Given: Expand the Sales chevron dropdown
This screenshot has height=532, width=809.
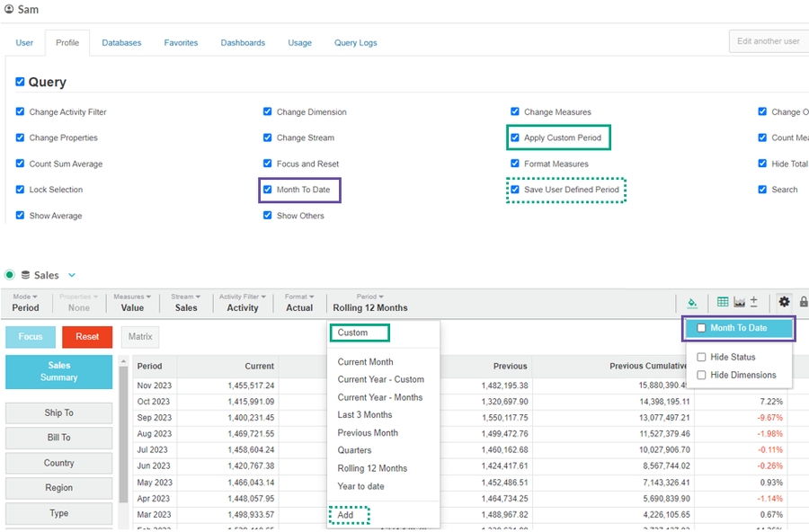Looking at the screenshot, I should (72, 275).
